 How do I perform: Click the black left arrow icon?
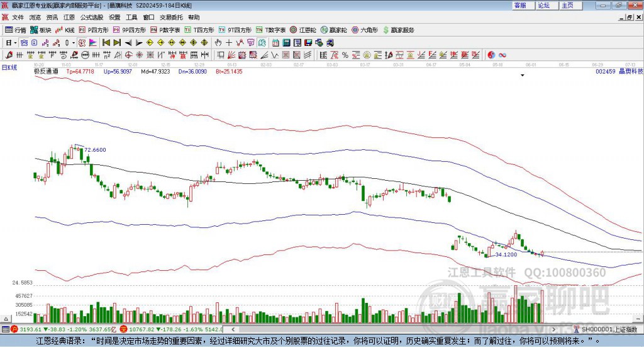[x=128, y=43]
